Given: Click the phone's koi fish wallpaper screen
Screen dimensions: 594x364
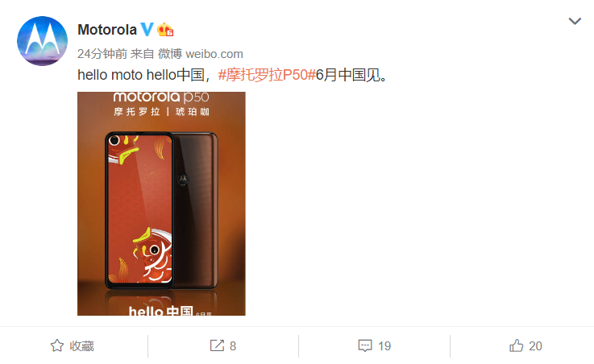Looking at the screenshot, I should click(139, 209).
